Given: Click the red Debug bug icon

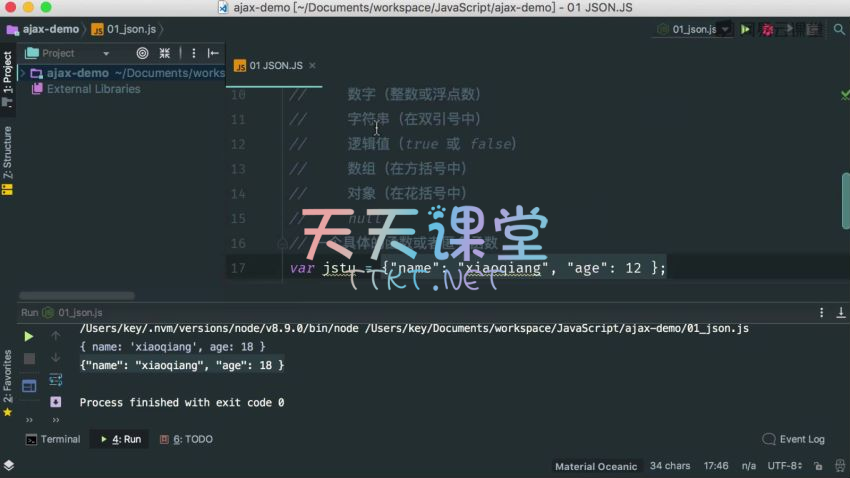Looking at the screenshot, I should pyautogui.click(x=767, y=30).
